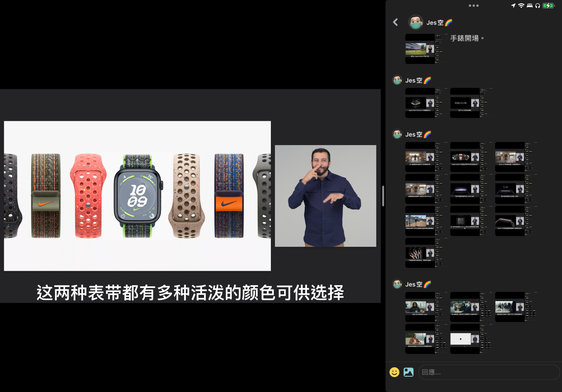Tap the sign language interpreter video inset

325,196
